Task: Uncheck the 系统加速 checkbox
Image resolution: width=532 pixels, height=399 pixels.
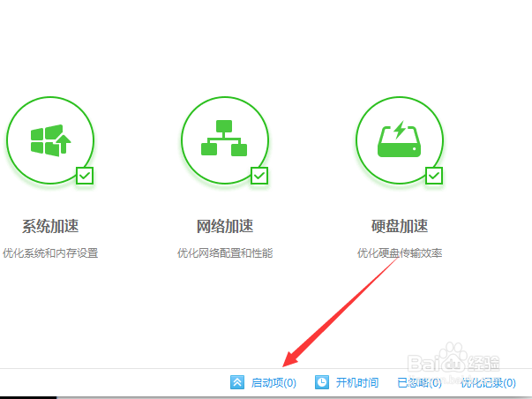Action: click(85, 176)
